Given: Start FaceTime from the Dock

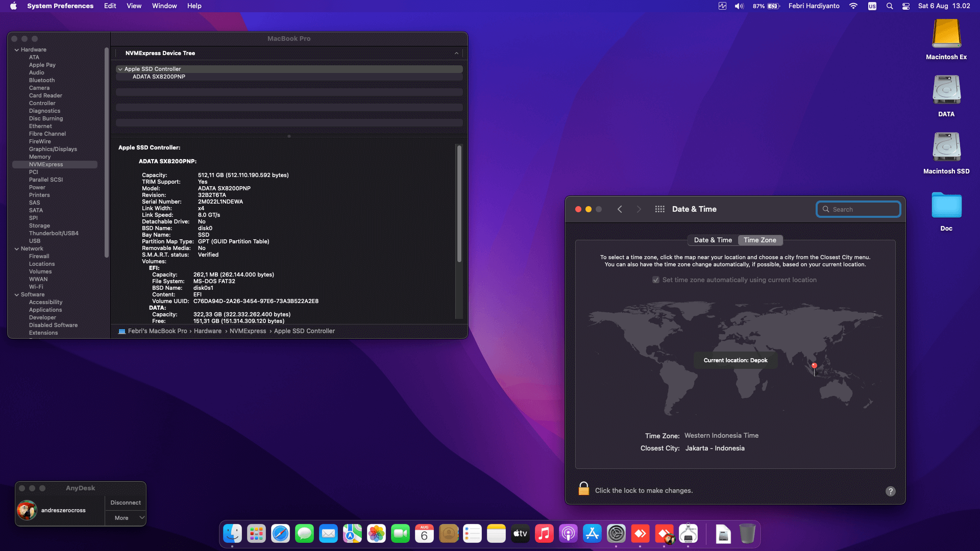Looking at the screenshot, I should click(400, 534).
